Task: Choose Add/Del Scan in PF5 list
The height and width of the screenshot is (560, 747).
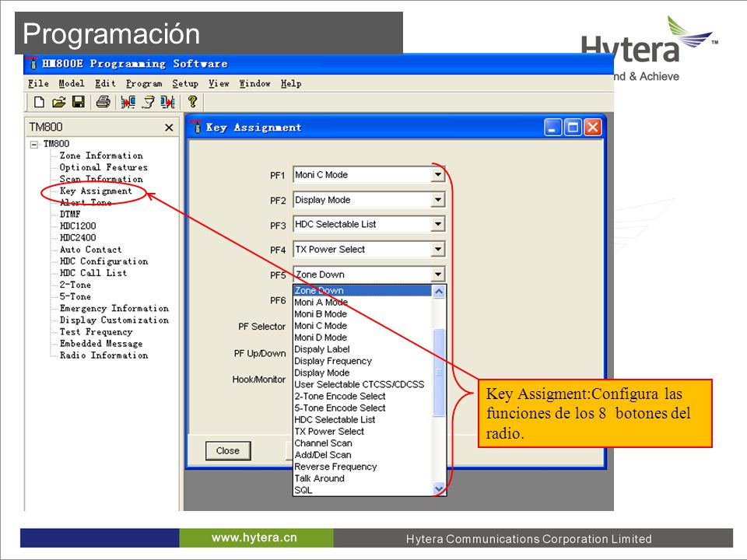Action: click(363, 455)
